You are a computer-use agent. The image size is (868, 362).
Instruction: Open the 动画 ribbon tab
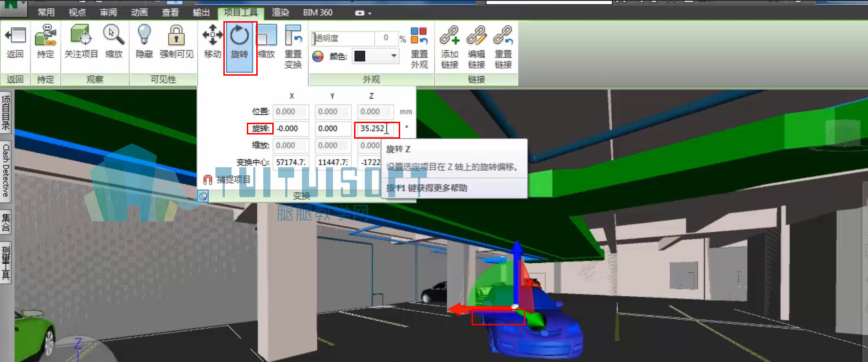pyautogui.click(x=139, y=12)
